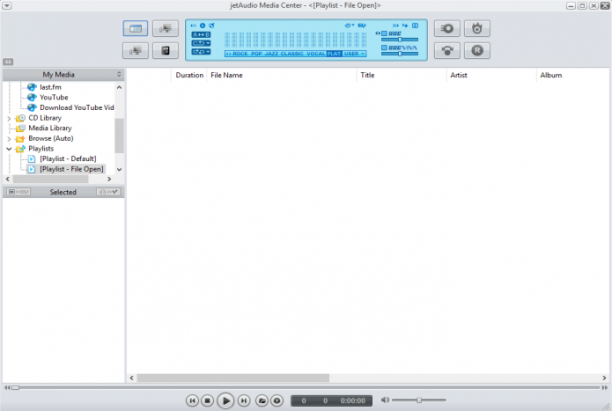Screen dimensions: 612x411
Task: Open the right dropdown button in Selected header
Action: (x=108, y=192)
